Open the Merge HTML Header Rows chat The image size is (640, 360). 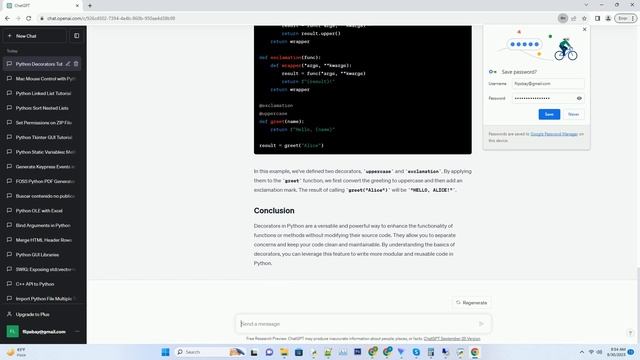tap(42, 240)
